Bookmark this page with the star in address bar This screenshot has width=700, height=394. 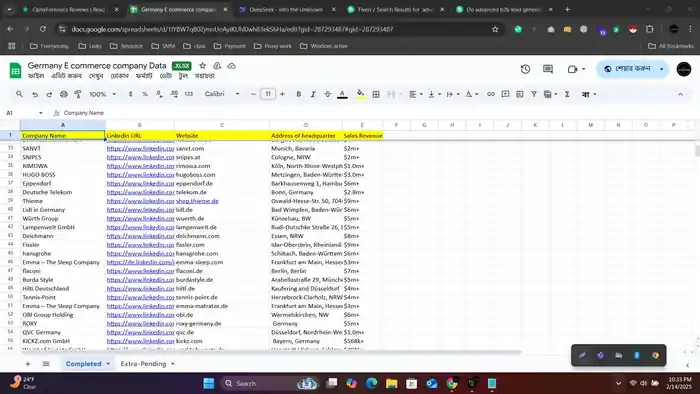(495, 29)
